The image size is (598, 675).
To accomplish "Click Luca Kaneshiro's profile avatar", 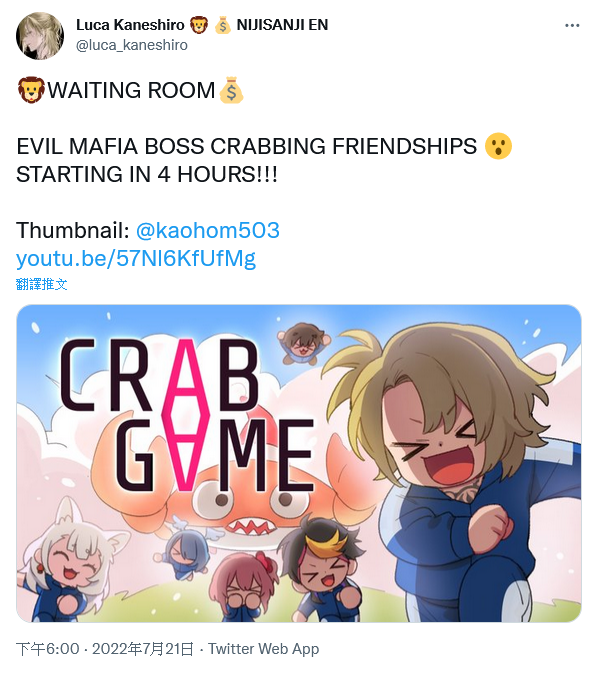I will tap(40, 35).
